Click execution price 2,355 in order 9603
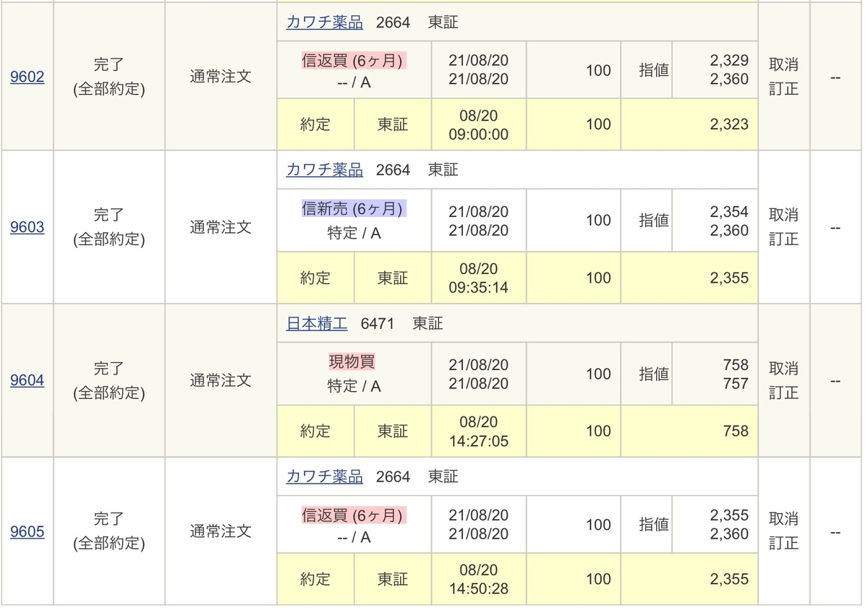 729,278
